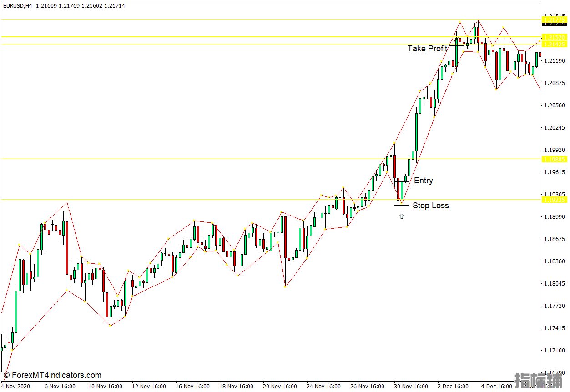Click the 6 Nov 16:00 time label

pyautogui.click(x=59, y=387)
